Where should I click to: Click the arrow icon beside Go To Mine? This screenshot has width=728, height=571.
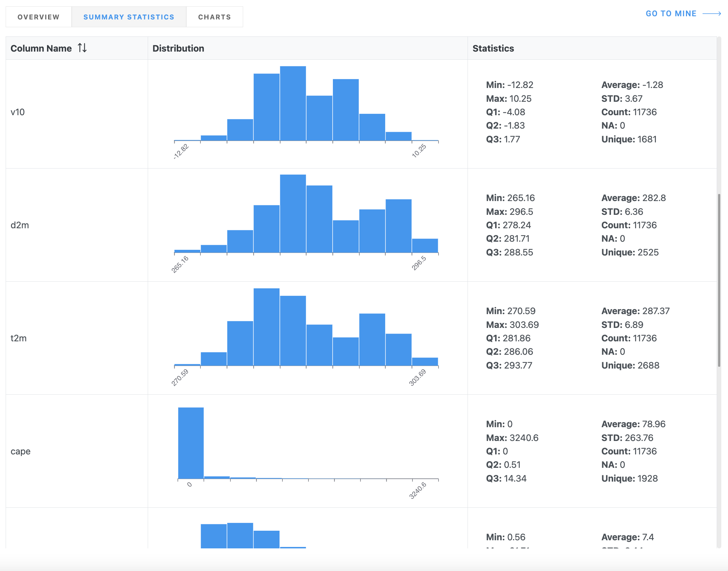711,14
